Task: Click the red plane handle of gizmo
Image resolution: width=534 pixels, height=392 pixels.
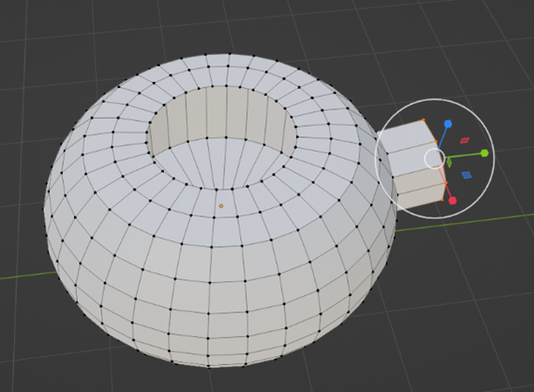Action: [x=465, y=139]
